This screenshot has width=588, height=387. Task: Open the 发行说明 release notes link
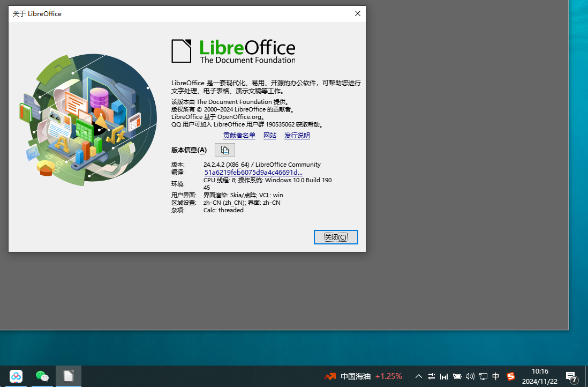(x=297, y=136)
